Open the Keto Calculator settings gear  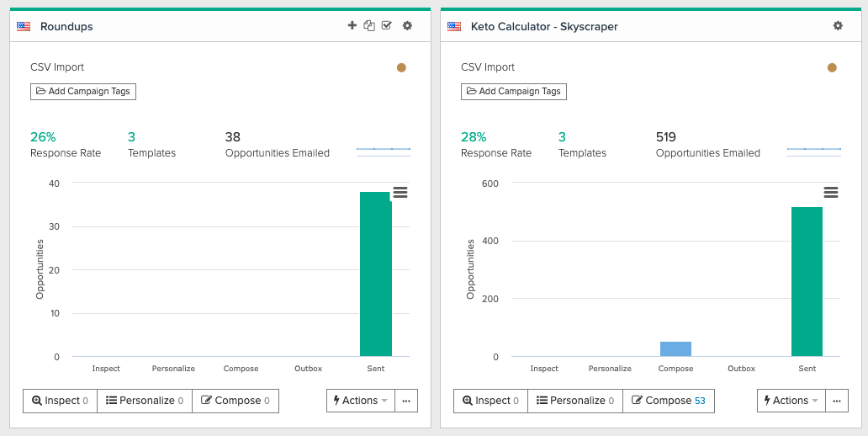point(838,26)
